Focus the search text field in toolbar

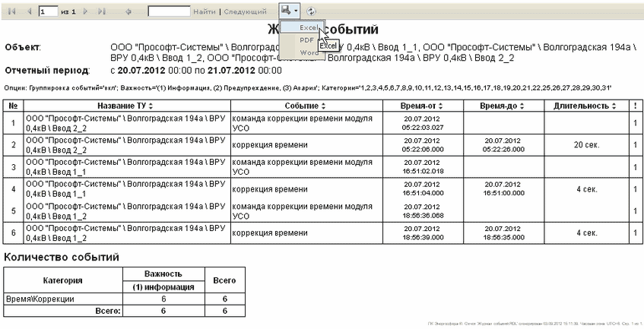(x=169, y=11)
